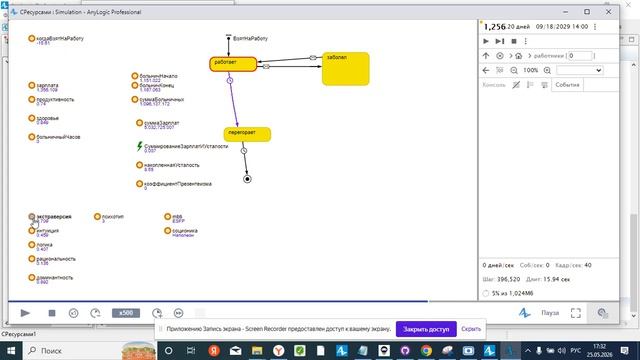
Task: Switch to Консоль tab
Action: click(x=494, y=85)
